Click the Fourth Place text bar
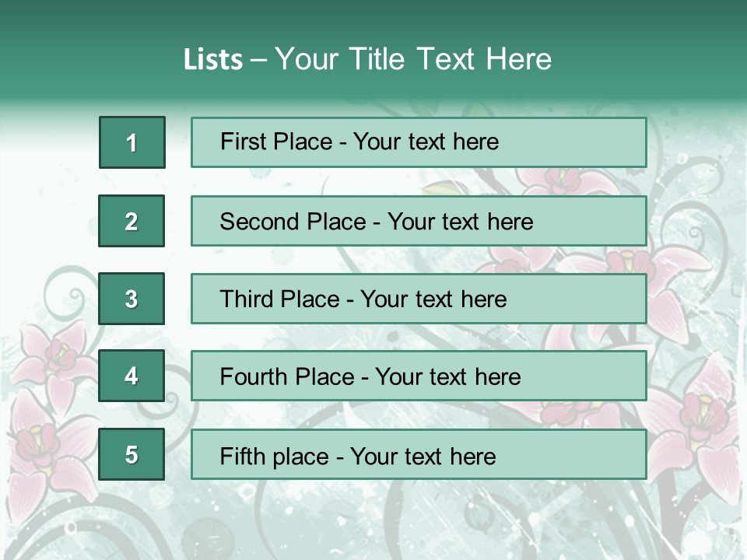 pos(419,376)
